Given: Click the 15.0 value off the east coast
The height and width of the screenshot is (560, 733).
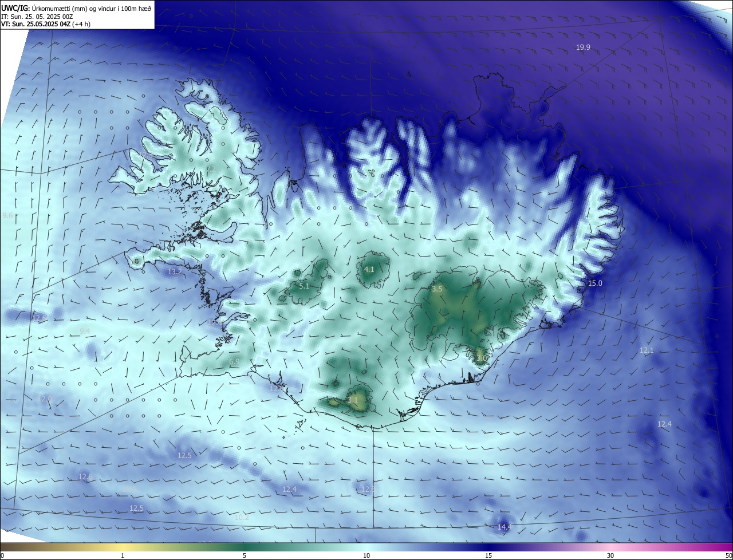Looking at the screenshot, I should click(596, 283).
